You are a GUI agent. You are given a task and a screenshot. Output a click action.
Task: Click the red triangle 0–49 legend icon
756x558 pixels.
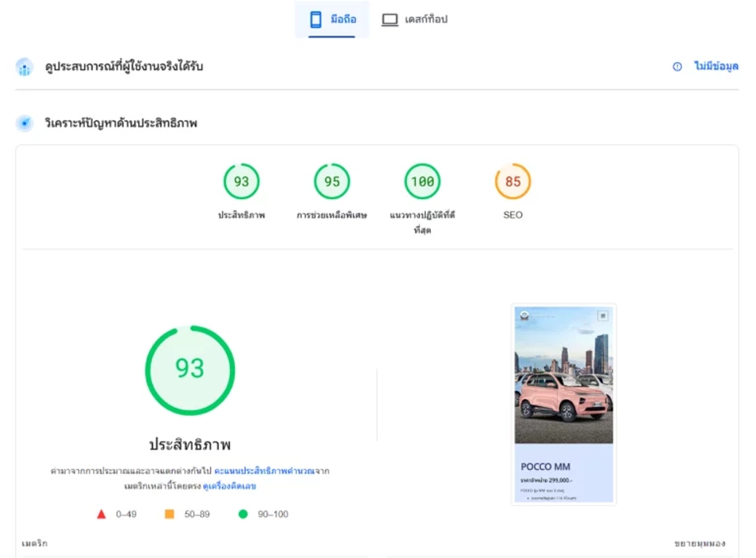102,514
